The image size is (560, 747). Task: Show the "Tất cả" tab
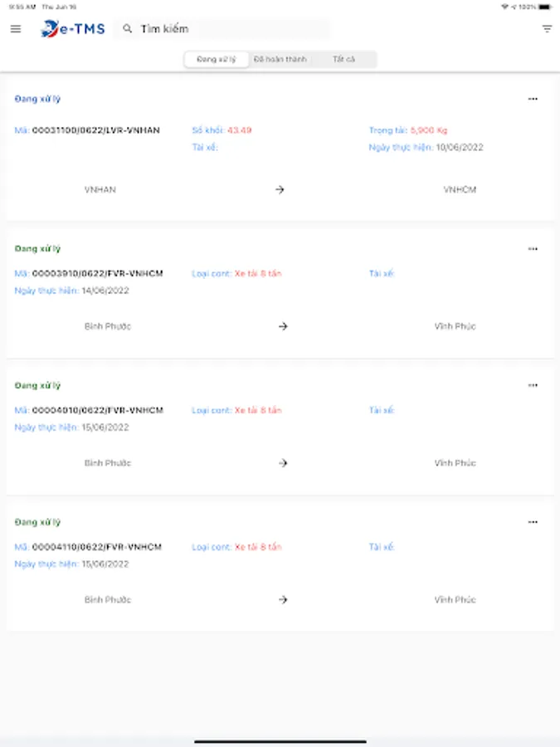[x=344, y=60]
